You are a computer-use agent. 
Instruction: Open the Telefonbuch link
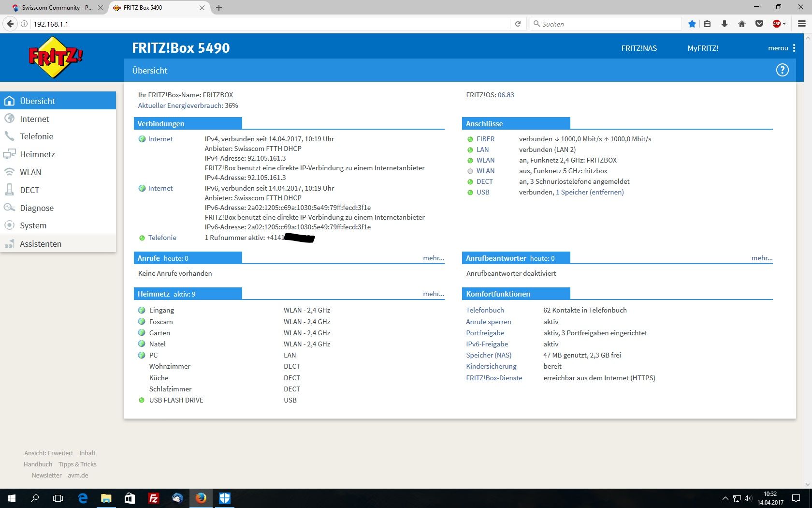(x=485, y=310)
